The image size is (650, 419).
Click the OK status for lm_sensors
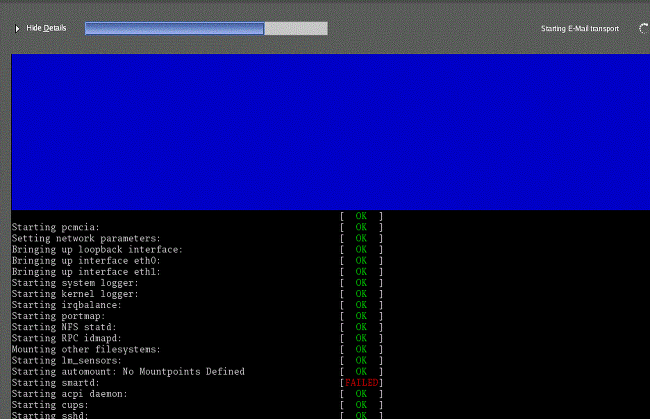pos(361,361)
